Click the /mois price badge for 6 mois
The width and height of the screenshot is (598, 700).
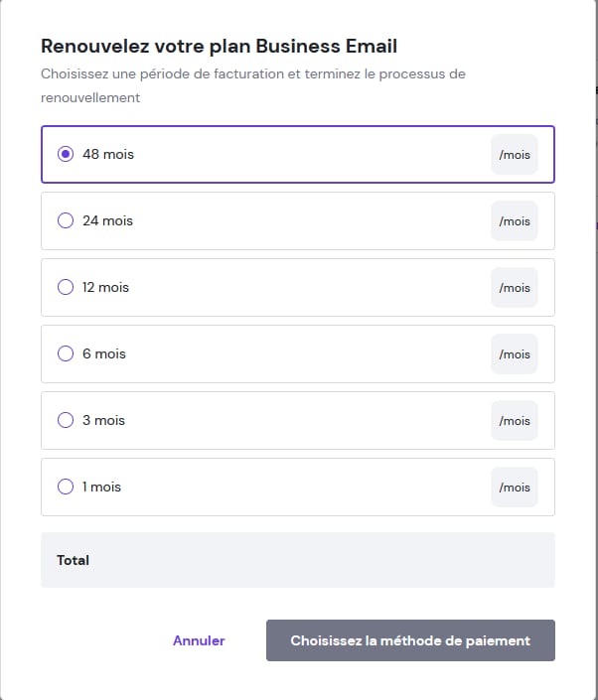515,354
